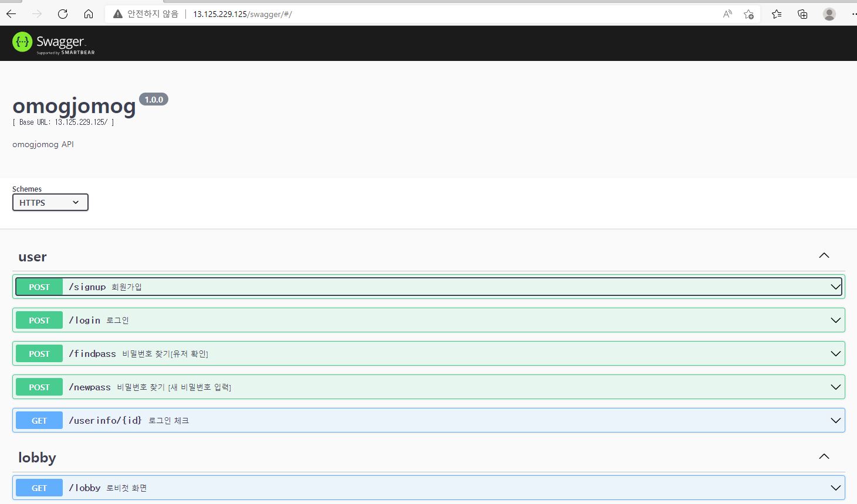Collapse the user section

824,256
